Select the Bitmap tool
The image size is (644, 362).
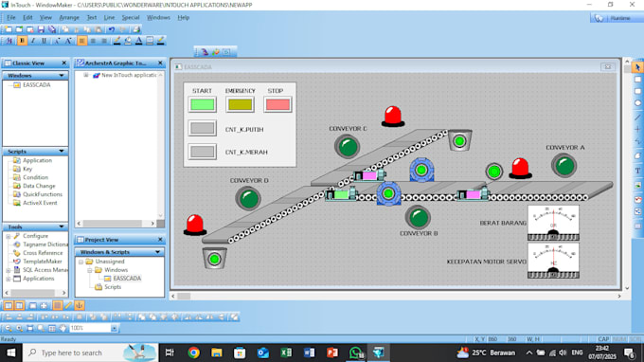coord(637,185)
